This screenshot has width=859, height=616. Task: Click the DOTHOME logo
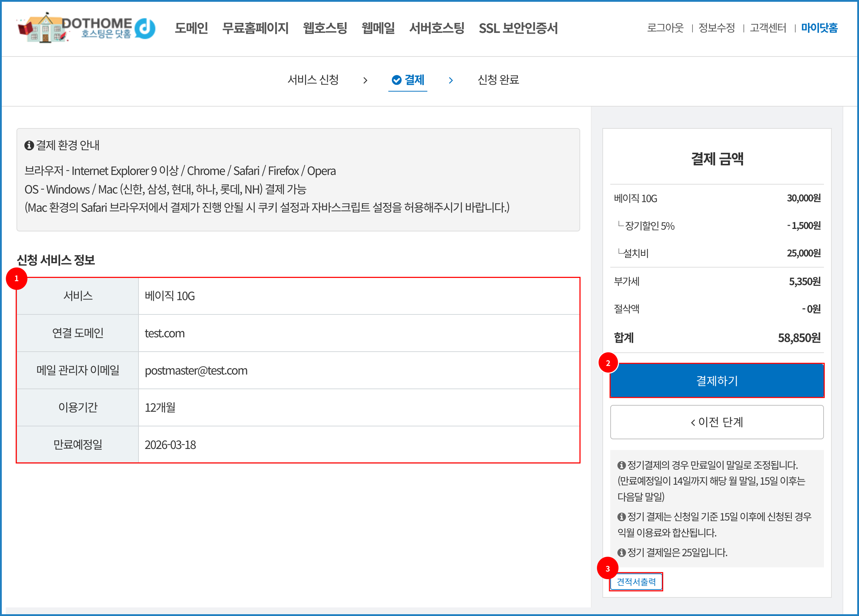click(86, 28)
